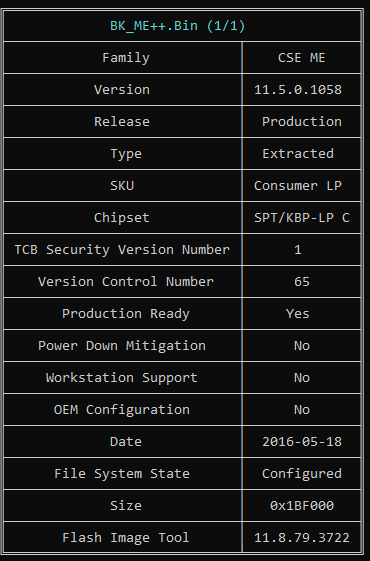
Task: Click the Production Ready Yes value
Action: tap(298, 314)
